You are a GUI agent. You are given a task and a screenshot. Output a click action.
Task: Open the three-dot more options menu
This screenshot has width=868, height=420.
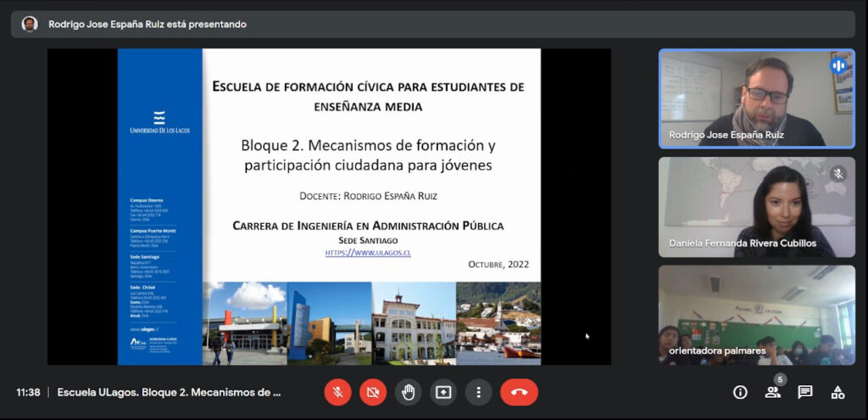[x=479, y=392]
